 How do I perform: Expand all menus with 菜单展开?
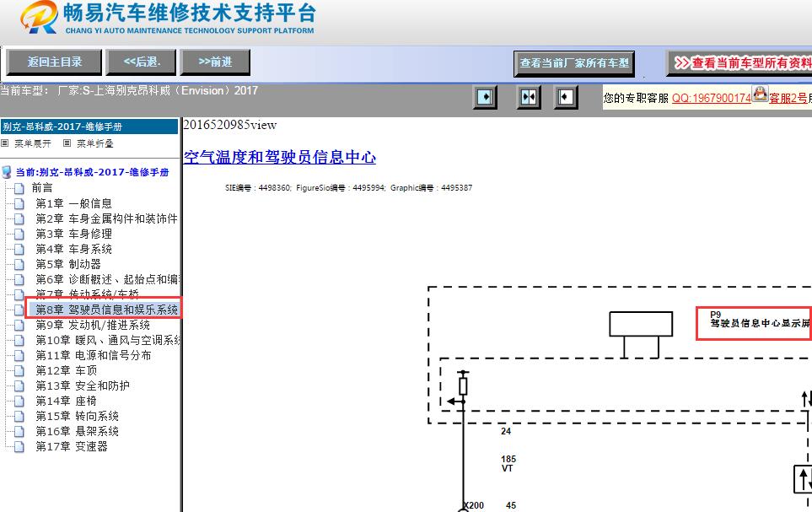point(31,143)
